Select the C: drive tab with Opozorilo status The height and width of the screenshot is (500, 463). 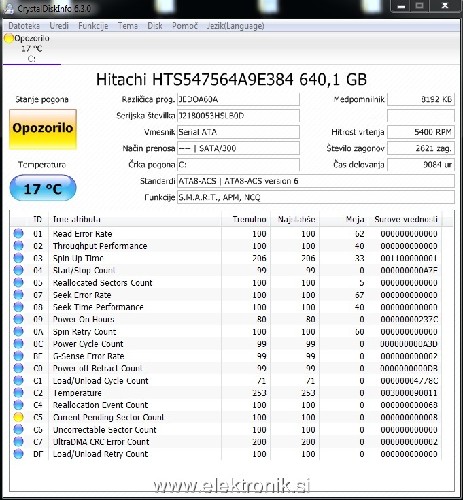[x=32, y=48]
